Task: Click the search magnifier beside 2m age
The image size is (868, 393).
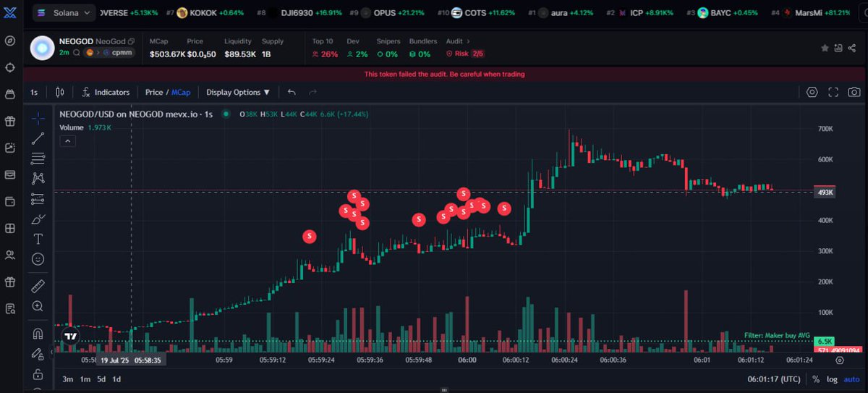Action: point(76,53)
